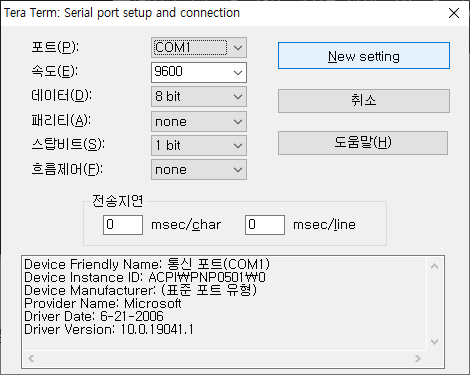Screen dimensions: 470x375
Task: Open the 포트 (Port) COM1 dropdown
Action: tap(199, 48)
